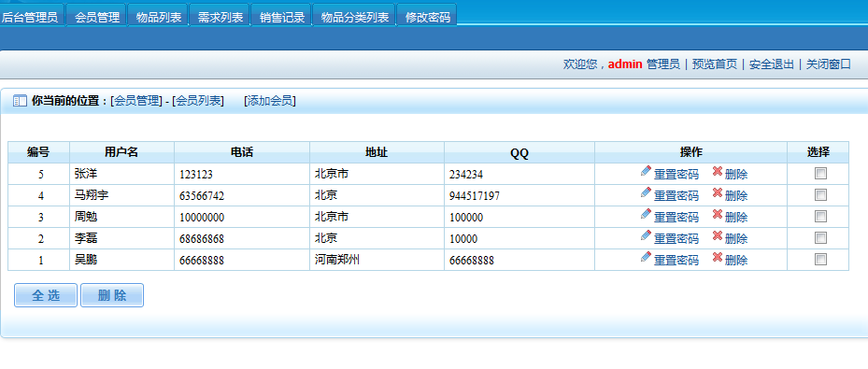Click the 电话 column header
This screenshot has height=369, width=868.
point(242,152)
